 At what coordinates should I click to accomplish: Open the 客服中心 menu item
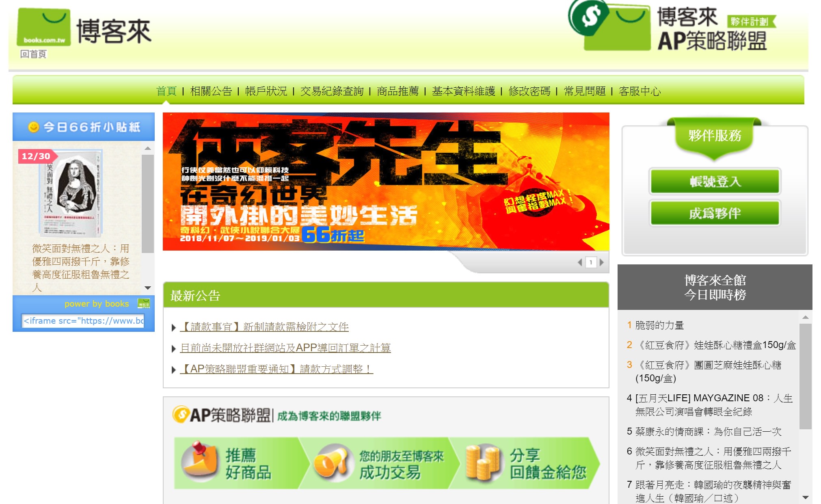tap(640, 91)
